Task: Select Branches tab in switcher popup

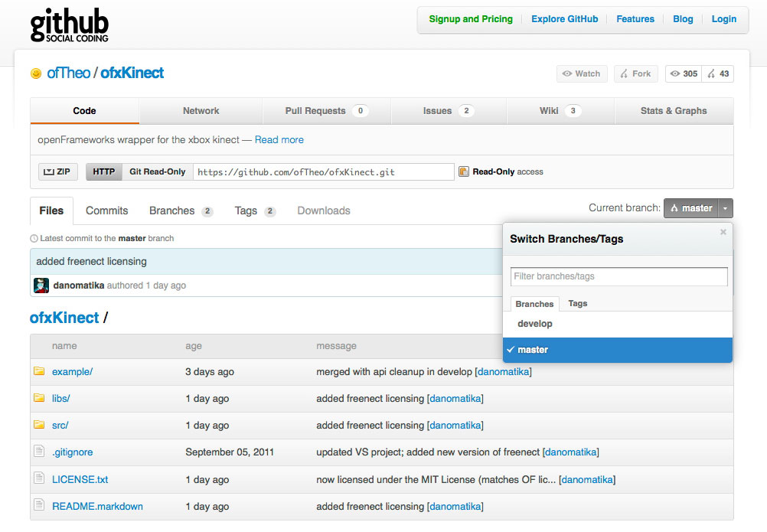Action: tap(534, 304)
